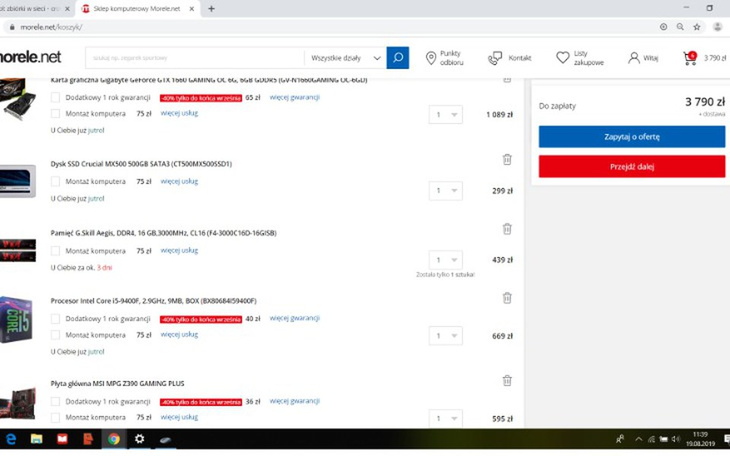
Task: Open browser profile avatar icon
Action: [717, 27]
